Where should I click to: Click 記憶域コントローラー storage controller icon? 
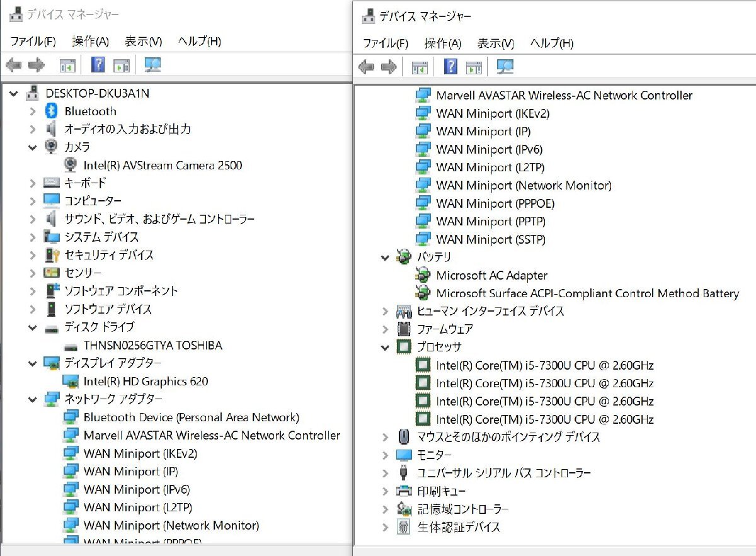404,509
